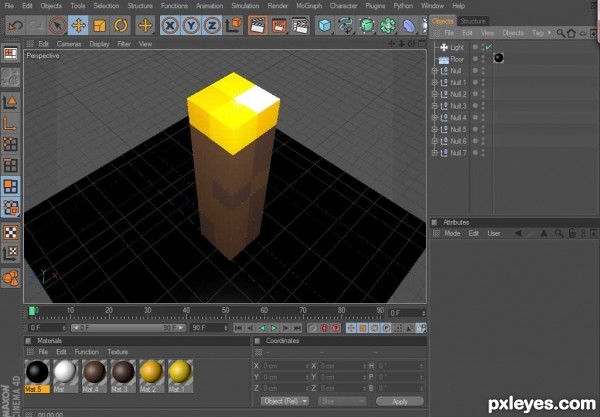Toggle Y axis lock
This screenshot has height=417, width=600.
pos(191,26)
